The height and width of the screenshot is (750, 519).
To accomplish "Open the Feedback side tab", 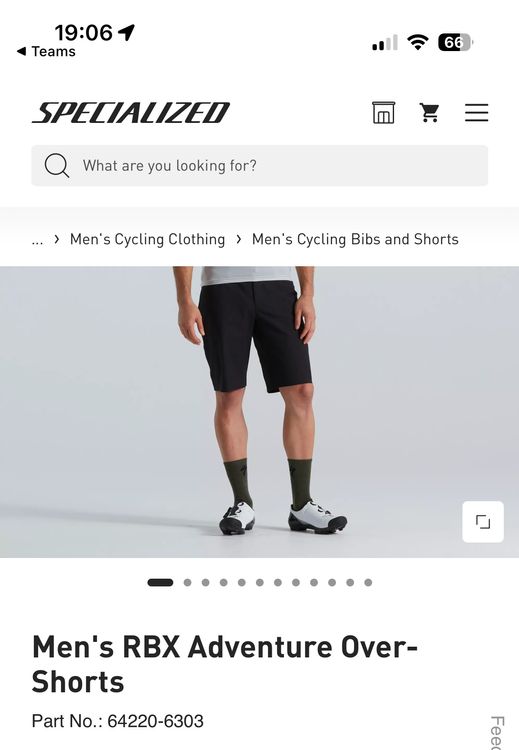I will [497, 733].
